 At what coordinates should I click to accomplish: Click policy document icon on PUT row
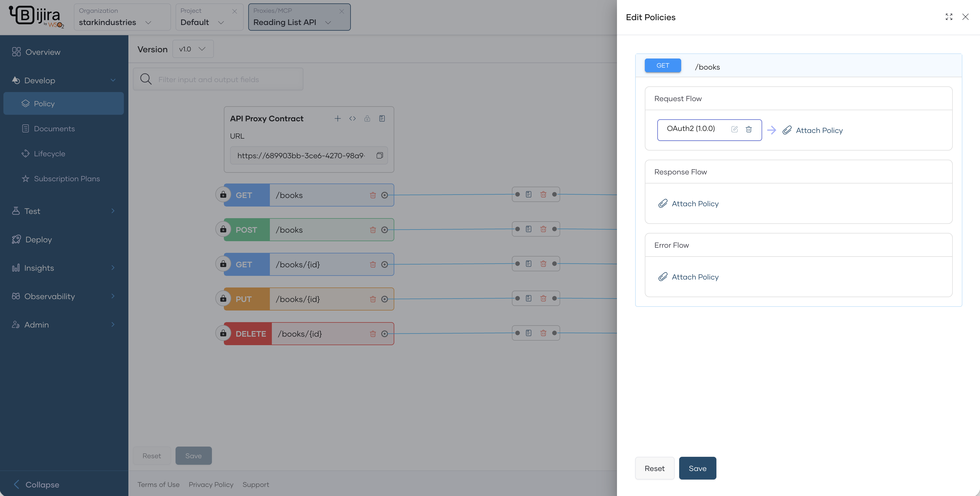point(528,298)
